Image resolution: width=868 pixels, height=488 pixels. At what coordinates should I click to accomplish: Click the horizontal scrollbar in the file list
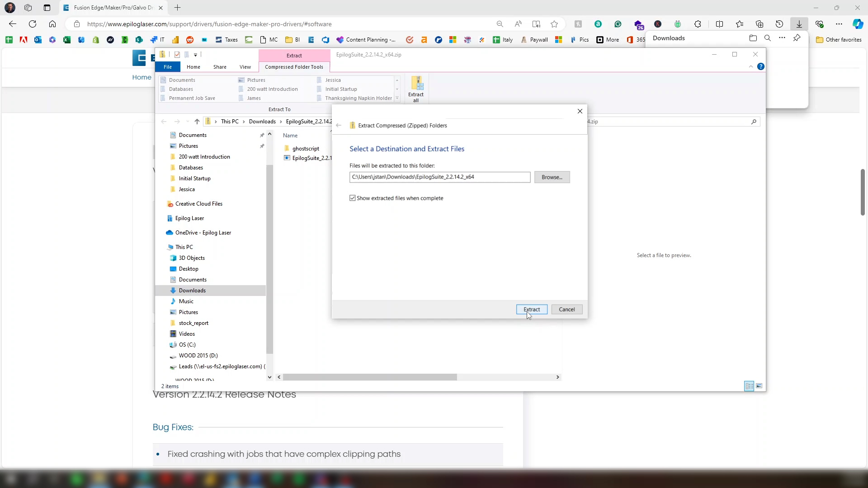370,377
